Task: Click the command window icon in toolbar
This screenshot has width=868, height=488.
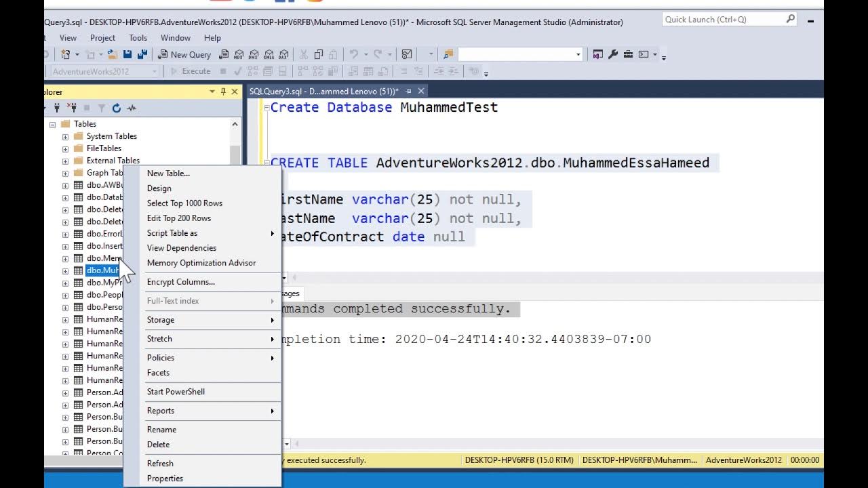Action: pos(644,54)
